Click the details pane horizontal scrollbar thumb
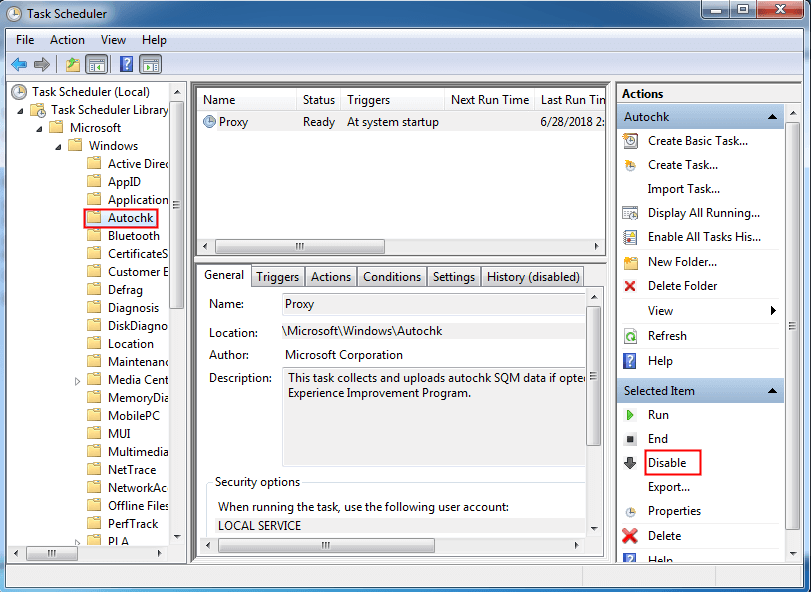 (x=326, y=545)
